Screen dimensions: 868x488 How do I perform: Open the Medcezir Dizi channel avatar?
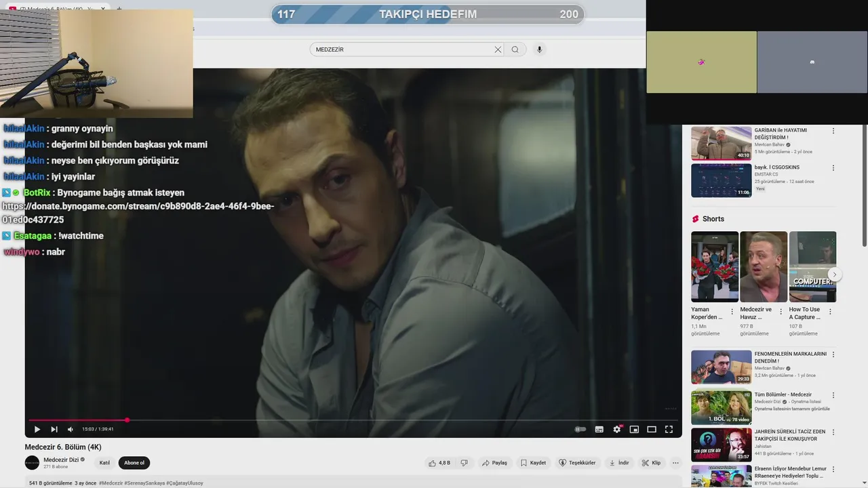pyautogui.click(x=32, y=463)
